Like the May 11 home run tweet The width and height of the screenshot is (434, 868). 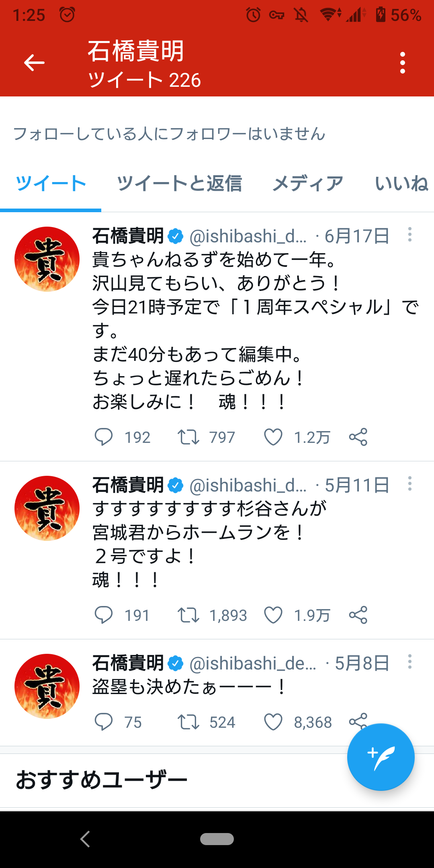273,615
